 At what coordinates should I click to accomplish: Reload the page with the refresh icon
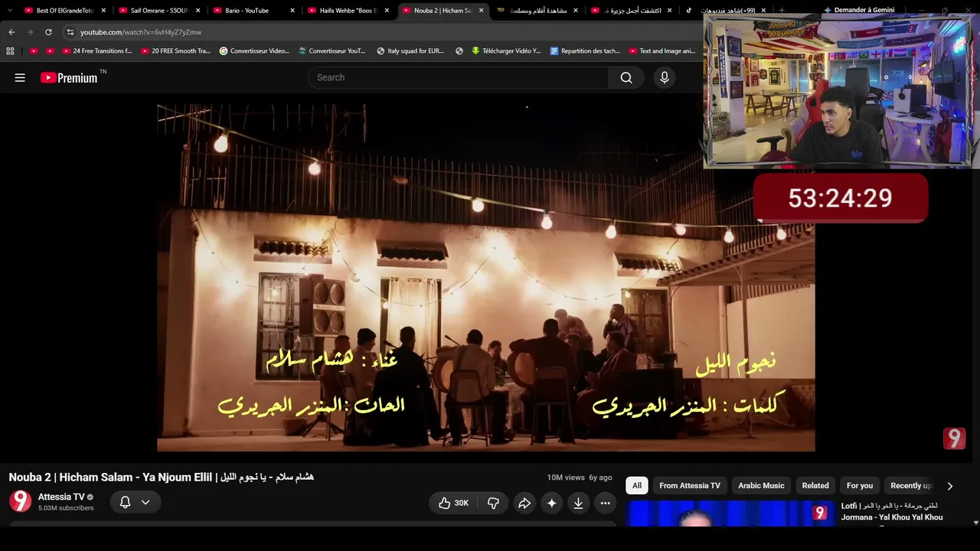coord(48,32)
